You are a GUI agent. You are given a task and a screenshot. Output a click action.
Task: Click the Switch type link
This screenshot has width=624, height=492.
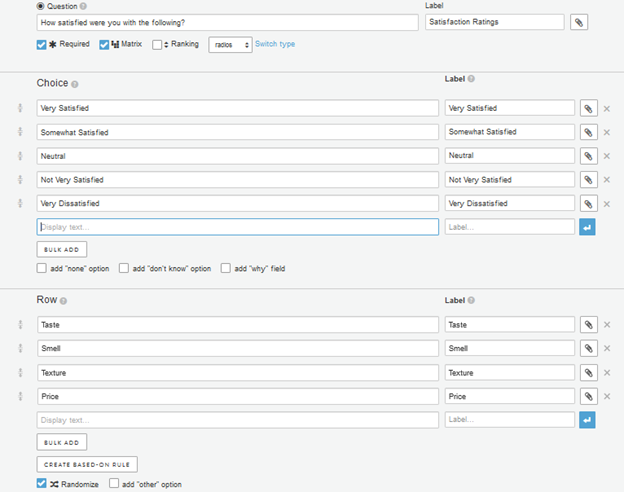tap(275, 44)
